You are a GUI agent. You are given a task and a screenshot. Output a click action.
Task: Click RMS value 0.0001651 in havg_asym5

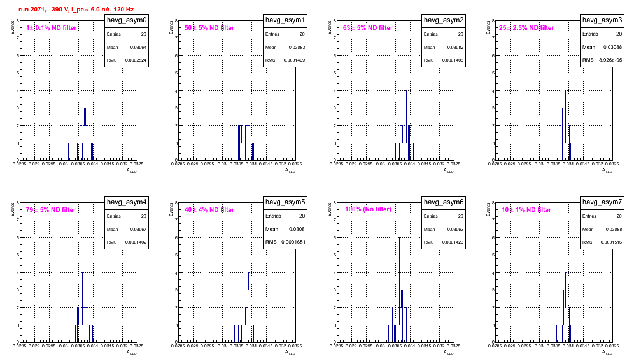point(292,242)
